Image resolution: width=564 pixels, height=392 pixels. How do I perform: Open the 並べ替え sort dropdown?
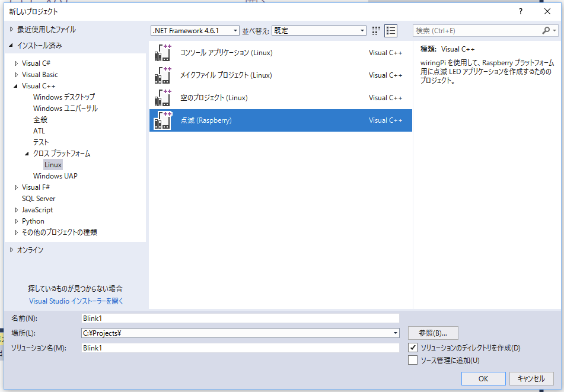pyautogui.click(x=319, y=31)
